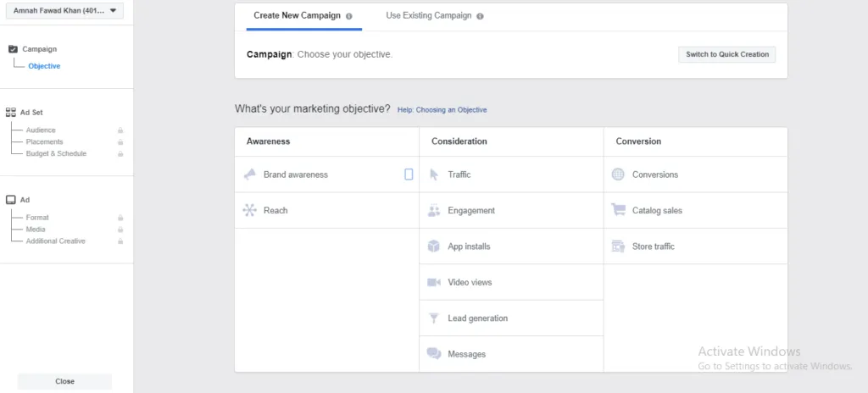The width and height of the screenshot is (868, 393).
Task: Click the Close button at bottom left
Action: pyautogui.click(x=64, y=381)
